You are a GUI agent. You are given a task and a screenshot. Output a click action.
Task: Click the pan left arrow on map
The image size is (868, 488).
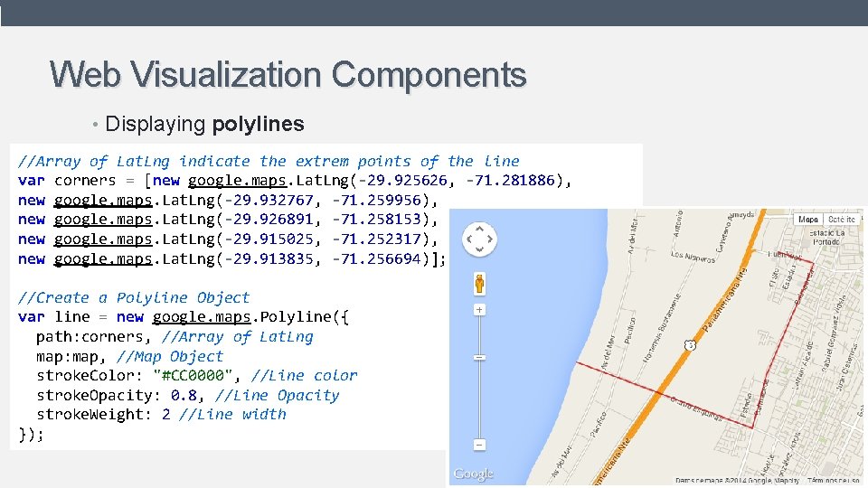pyautogui.click(x=469, y=239)
